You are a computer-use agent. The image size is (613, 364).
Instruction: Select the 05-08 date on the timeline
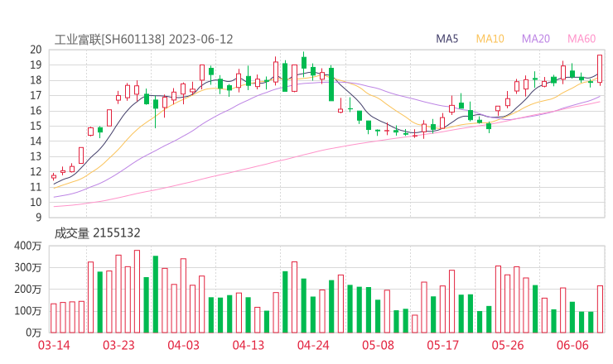pos(378,346)
